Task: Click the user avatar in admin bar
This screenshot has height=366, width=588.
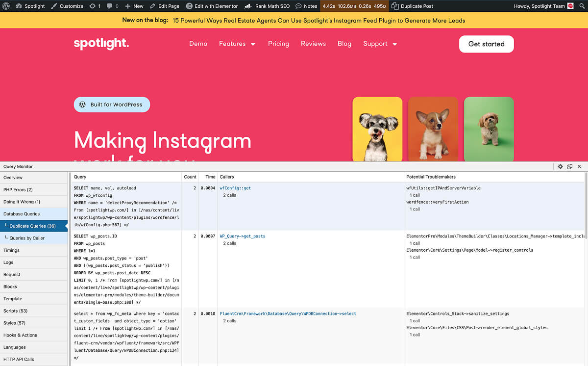Action: pos(570,6)
